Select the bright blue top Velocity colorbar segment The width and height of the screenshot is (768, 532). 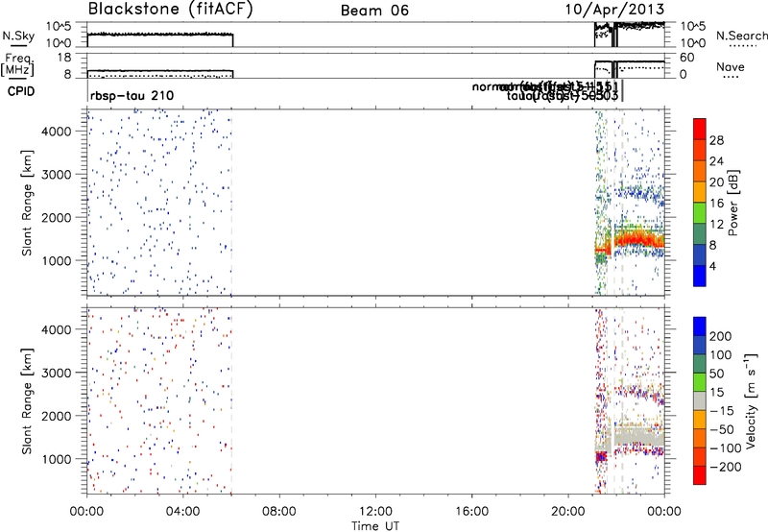click(x=700, y=326)
